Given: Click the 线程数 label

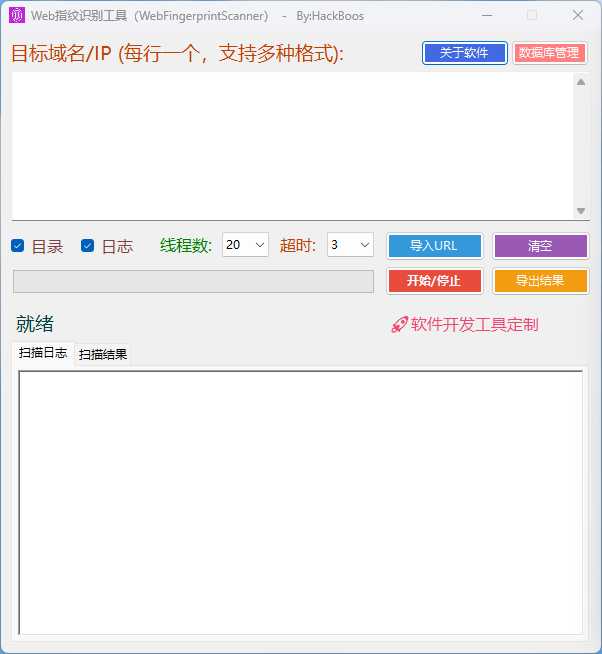Looking at the screenshot, I should click(186, 246).
